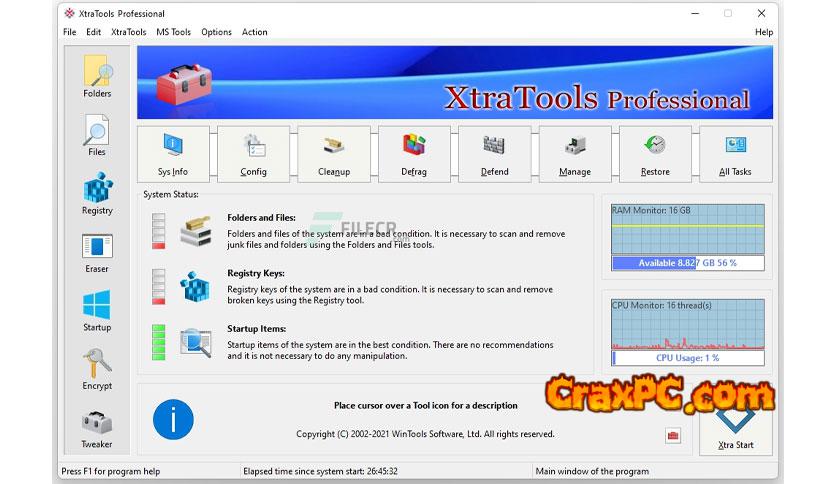Viewport: 836px width, 484px height.
Task: Open the Manage tasks
Action: tap(575, 154)
